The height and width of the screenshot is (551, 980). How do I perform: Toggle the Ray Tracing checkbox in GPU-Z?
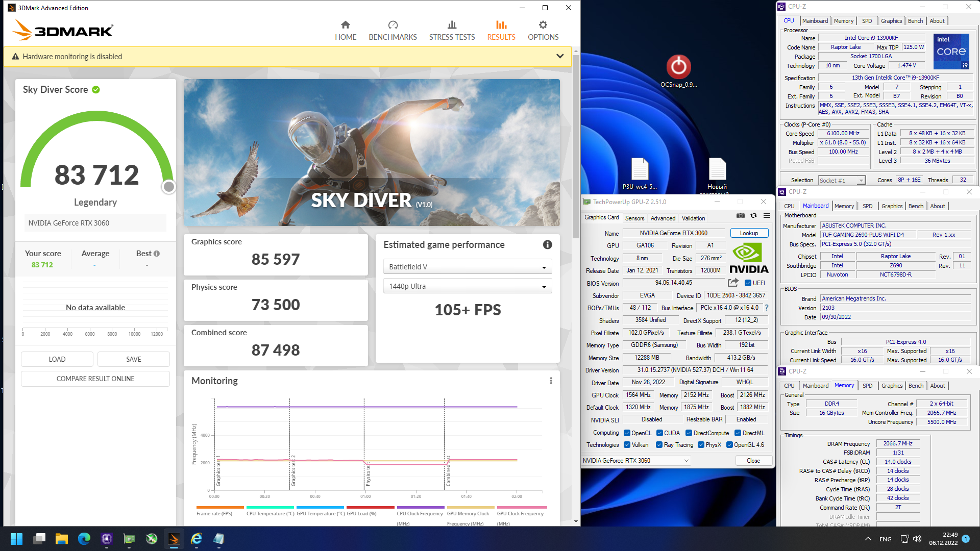tap(659, 445)
